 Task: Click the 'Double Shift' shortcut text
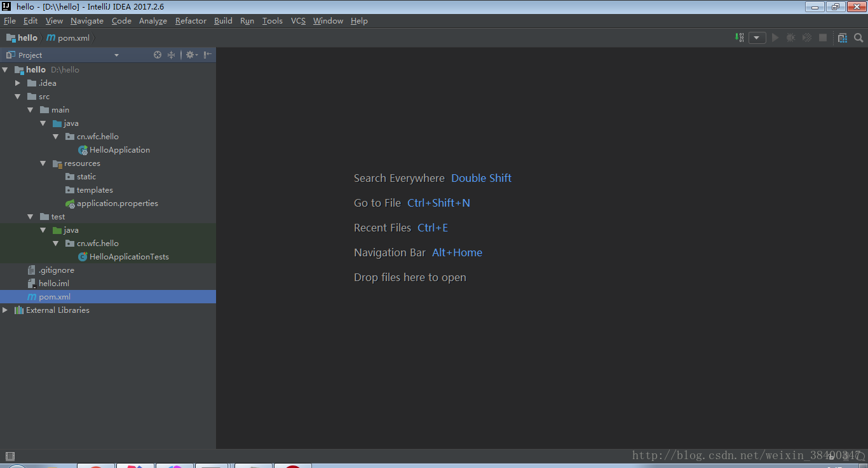(481, 178)
